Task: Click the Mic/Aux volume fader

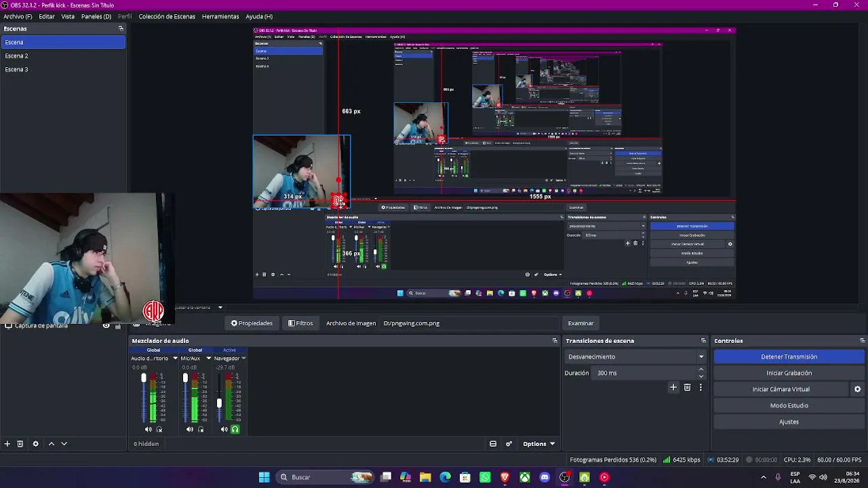Action: [185, 378]
